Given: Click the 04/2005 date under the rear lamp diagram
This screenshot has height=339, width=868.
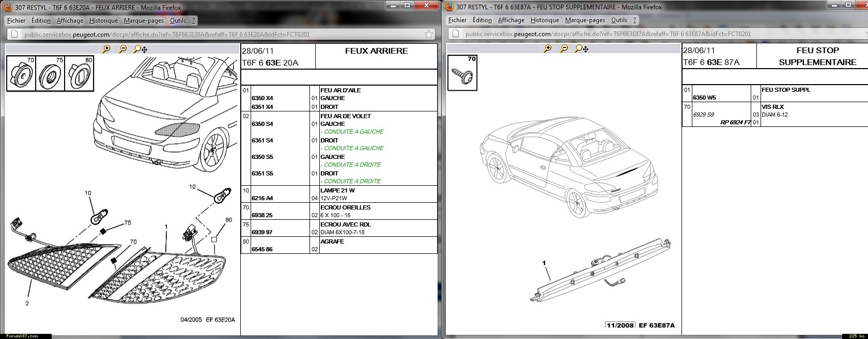Looking at the screenshot, I should 191,320.
